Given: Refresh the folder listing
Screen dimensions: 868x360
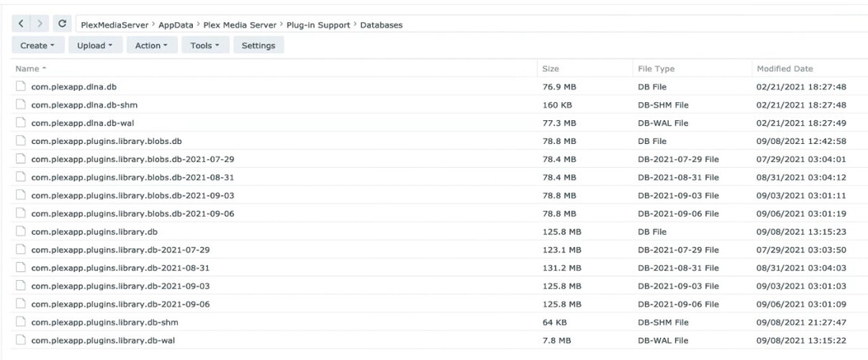Looking at the screenshot, I should coord(62,25).
